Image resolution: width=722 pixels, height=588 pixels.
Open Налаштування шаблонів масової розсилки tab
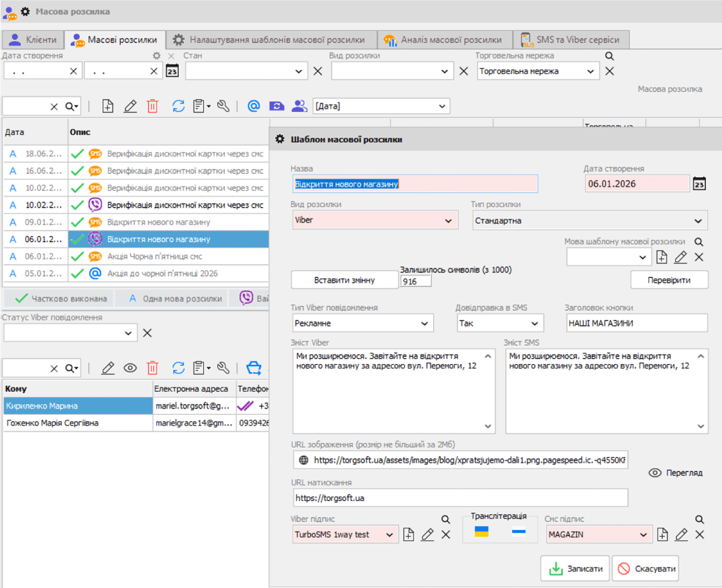tap(271, 40)
